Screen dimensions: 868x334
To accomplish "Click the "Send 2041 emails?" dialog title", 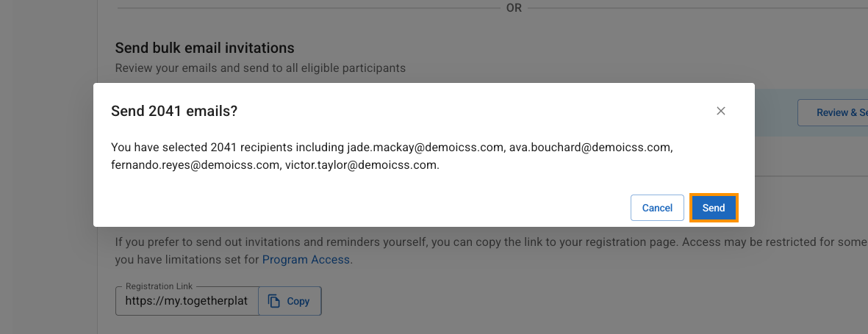I will 174,111.
